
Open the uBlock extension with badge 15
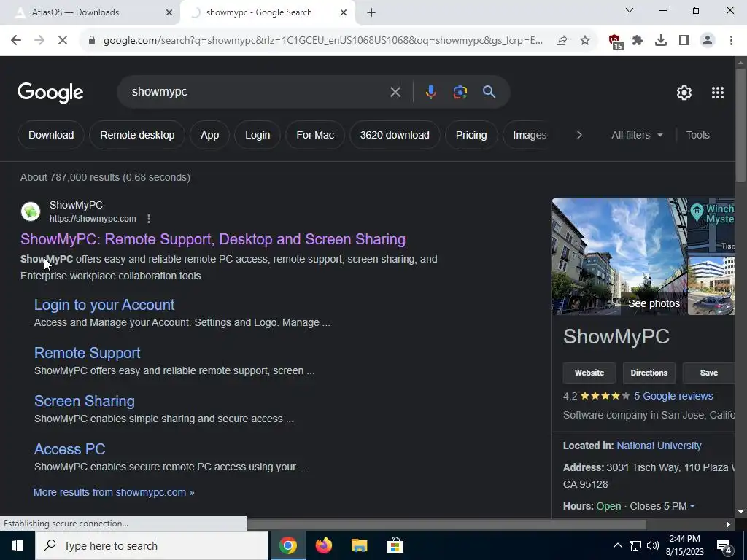click(616, 42)
